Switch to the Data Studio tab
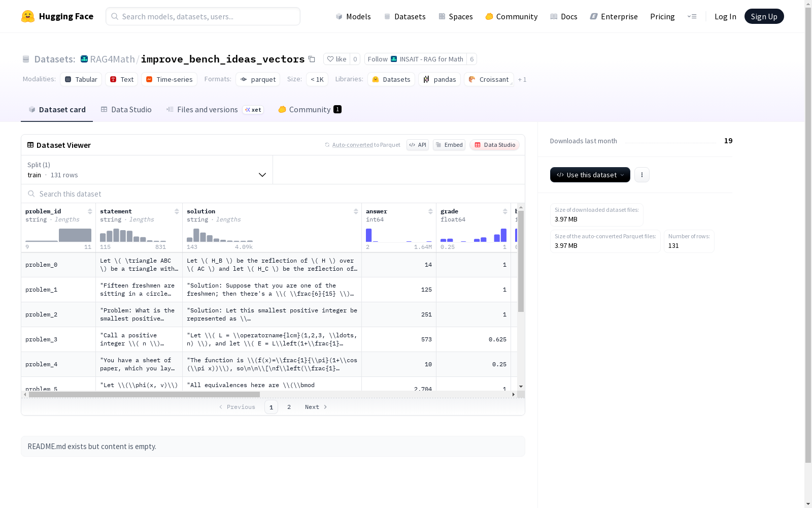Screen dimensions: 812x508 126,110
